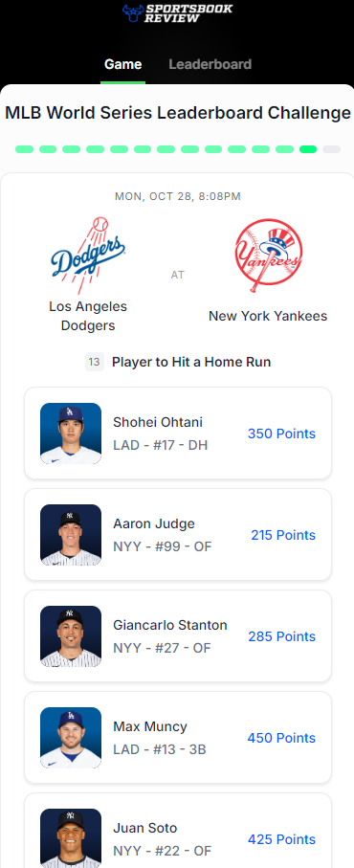
Task: Click the New York Yankees team logo
Action: pyautogui.click(x=268, y=256)
